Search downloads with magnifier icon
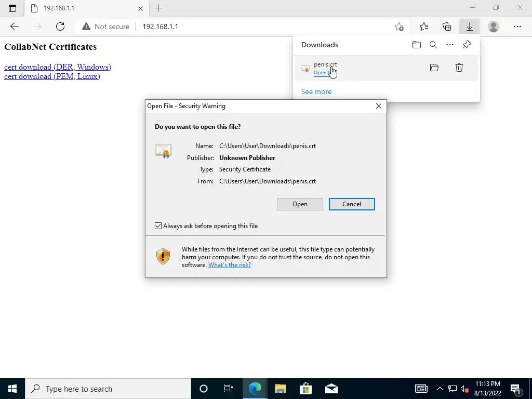Screen dimensions: 532x399 pyautogui.click(x=433, y=45)
